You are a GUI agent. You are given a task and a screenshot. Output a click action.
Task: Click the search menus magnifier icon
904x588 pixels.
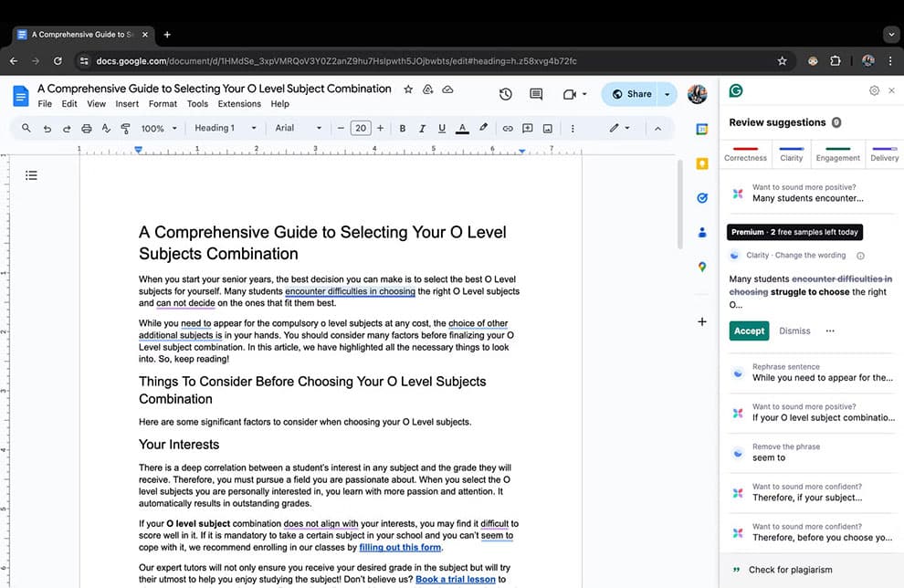[x=26, y=128]
